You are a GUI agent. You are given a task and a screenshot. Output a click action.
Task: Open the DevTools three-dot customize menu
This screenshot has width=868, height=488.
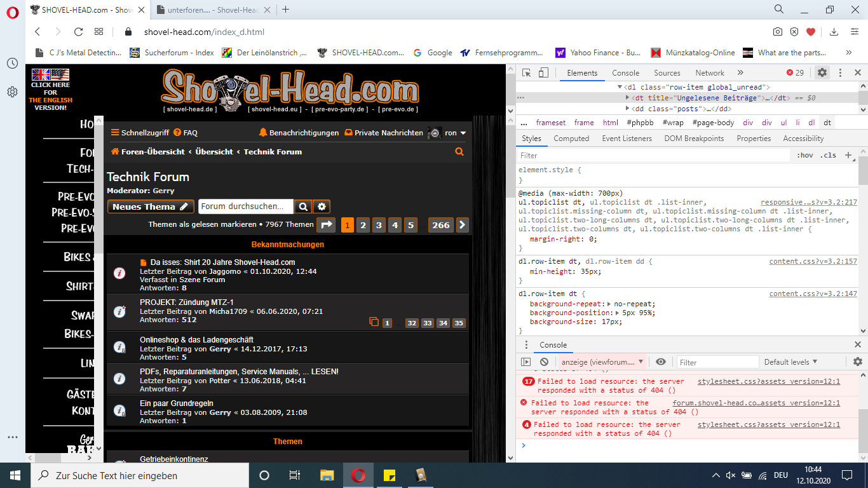point(840,72)
